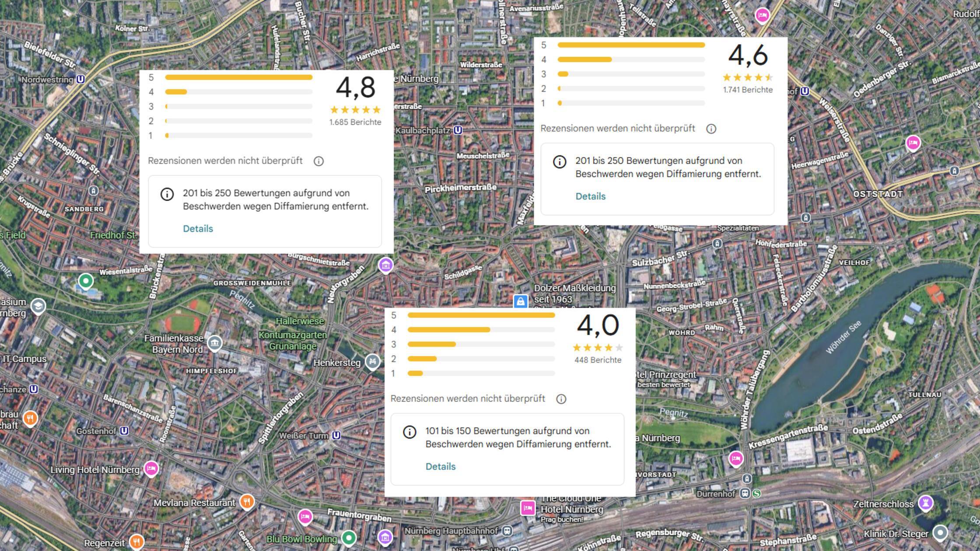
Task: Click the Mevlana Restaurant orange pin
Action: click(247, 502)
